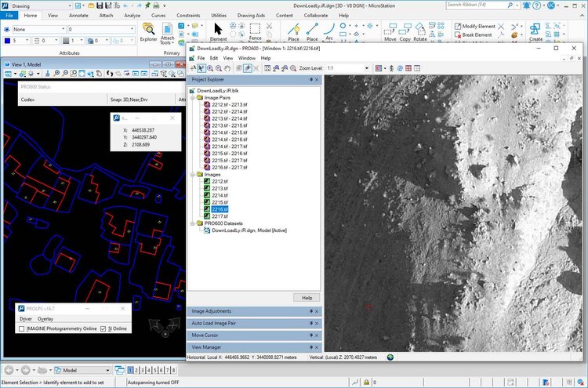This screenshot has height=388, width=588.
Task: Click the Help button in Project Explorer
Action: point(307,298)
